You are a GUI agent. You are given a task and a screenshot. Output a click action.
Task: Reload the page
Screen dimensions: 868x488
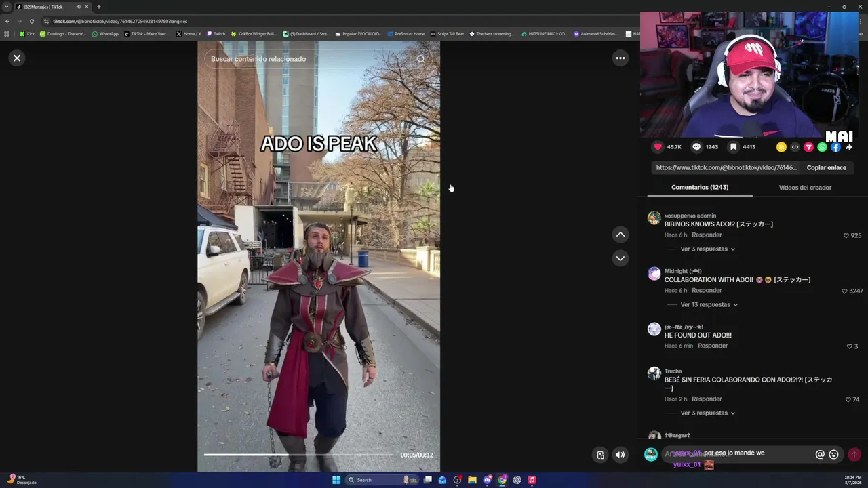click(x=31, y=21)
